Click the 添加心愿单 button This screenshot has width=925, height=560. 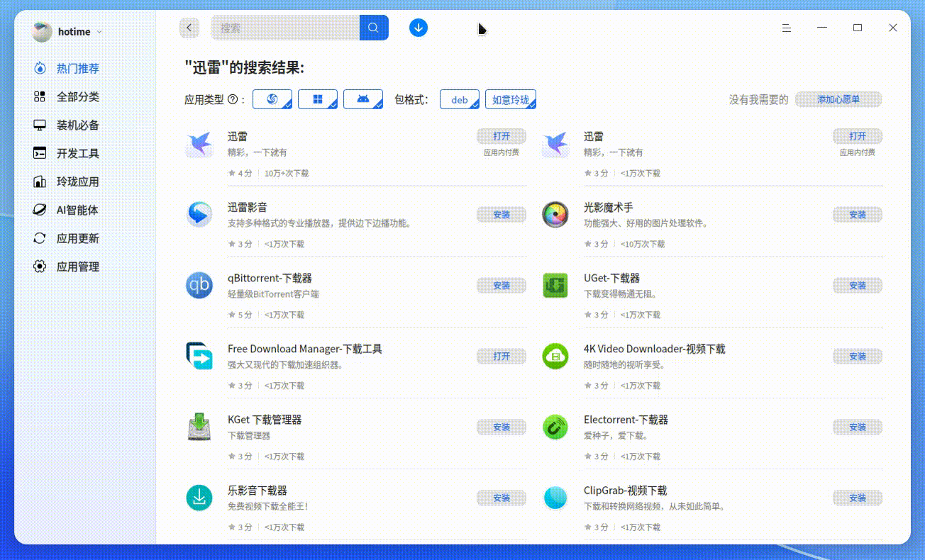coord(838,99)
